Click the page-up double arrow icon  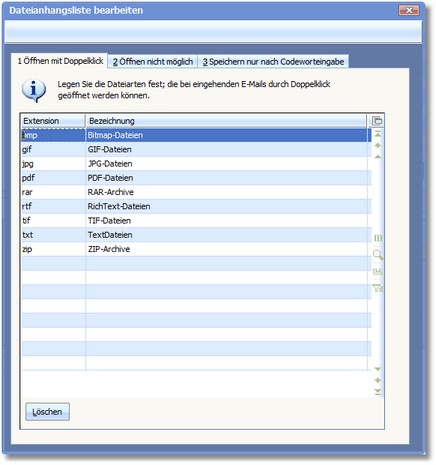[x=378, y=145]
